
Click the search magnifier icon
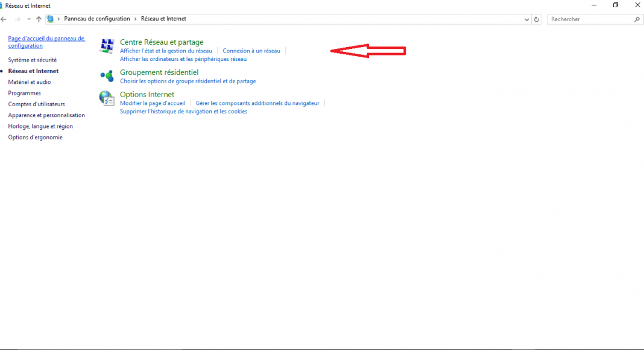637,19
